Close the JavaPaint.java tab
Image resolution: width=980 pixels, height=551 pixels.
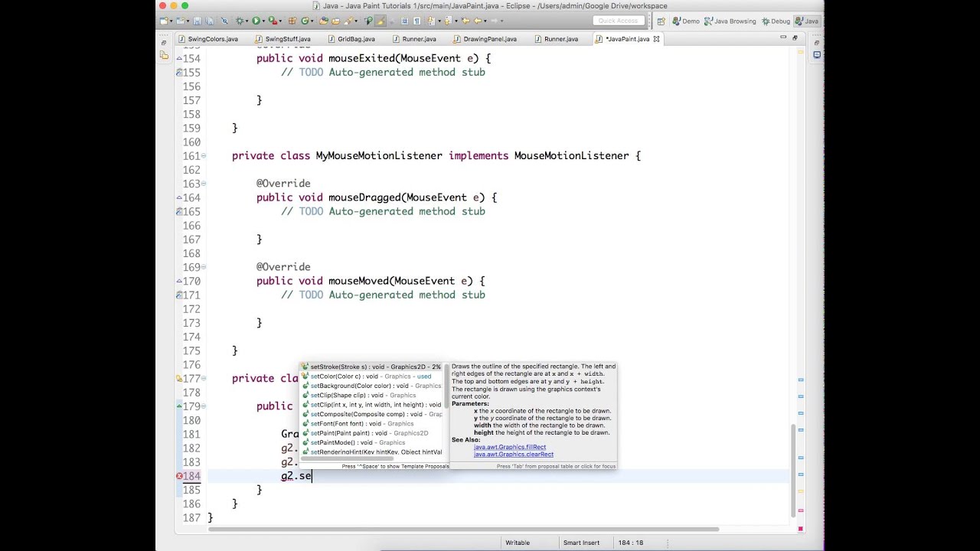click(656, 38)
